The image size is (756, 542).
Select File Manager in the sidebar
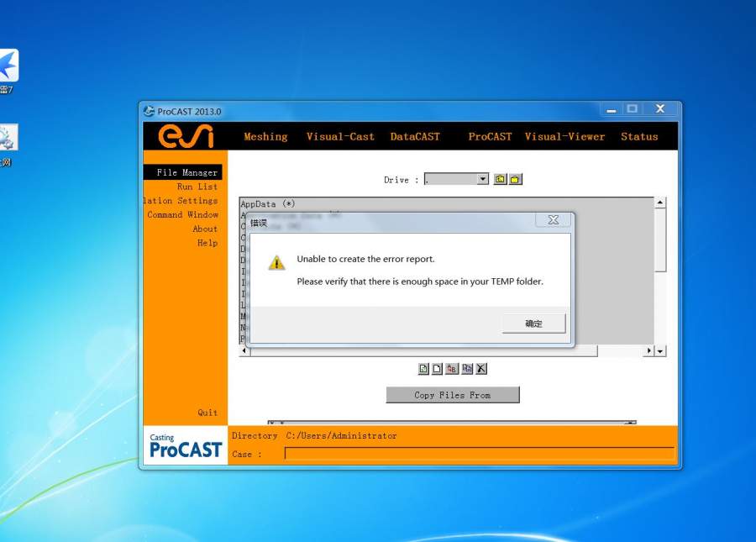[183, 172]
